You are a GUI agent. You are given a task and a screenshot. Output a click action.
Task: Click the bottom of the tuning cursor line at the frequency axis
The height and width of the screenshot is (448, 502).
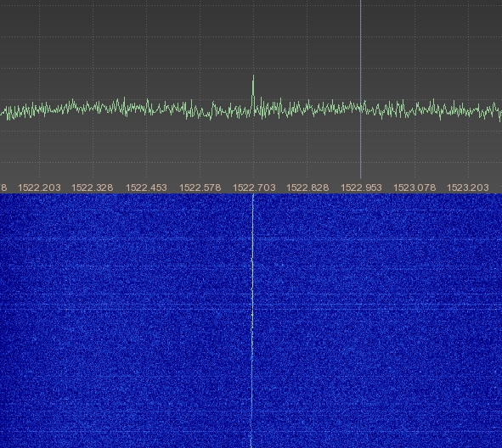[x=361, y=177]
